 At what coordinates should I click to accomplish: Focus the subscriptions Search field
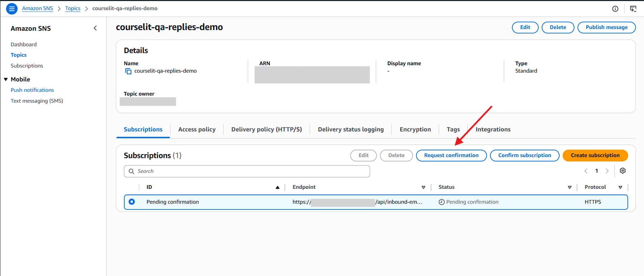[247, 171]
